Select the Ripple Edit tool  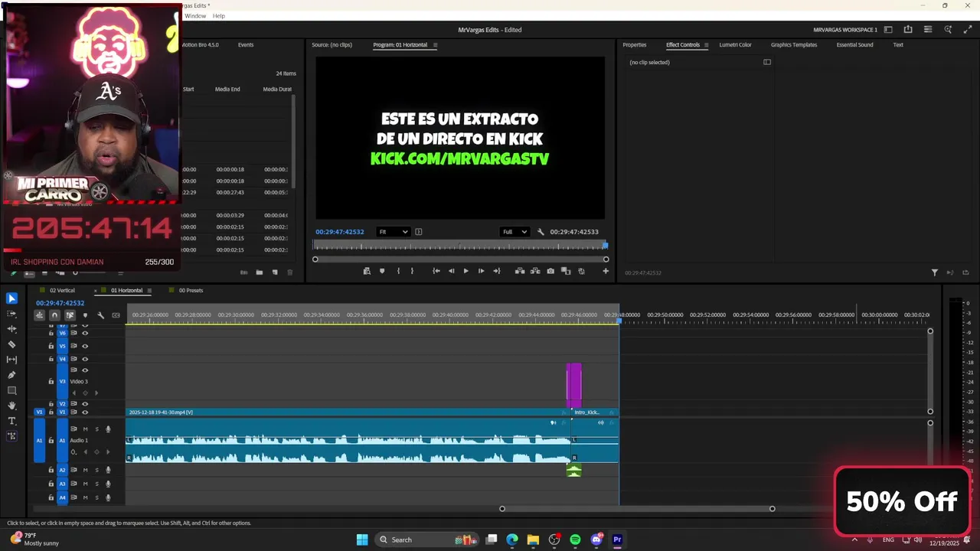click(x=11, y=329)
